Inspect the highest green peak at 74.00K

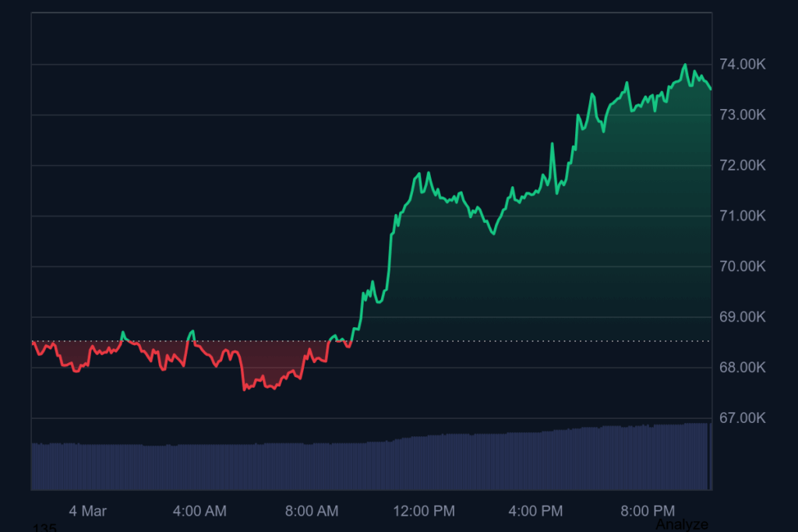click(685, 65)
